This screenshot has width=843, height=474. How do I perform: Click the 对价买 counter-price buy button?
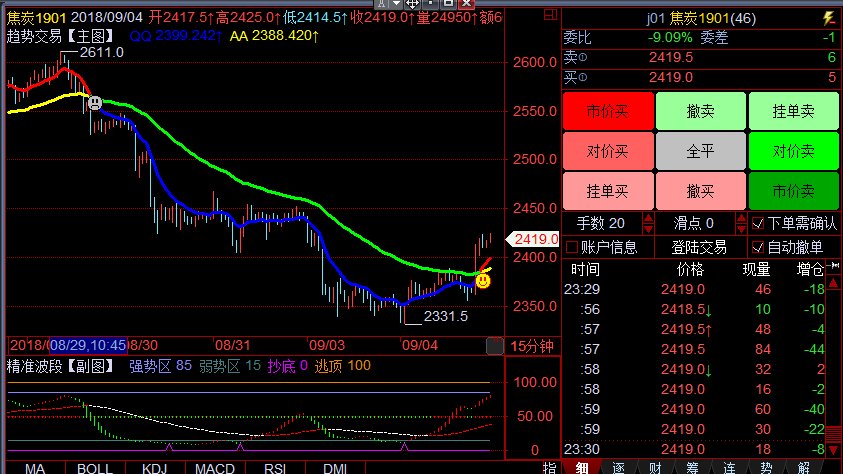coord(608,151)
